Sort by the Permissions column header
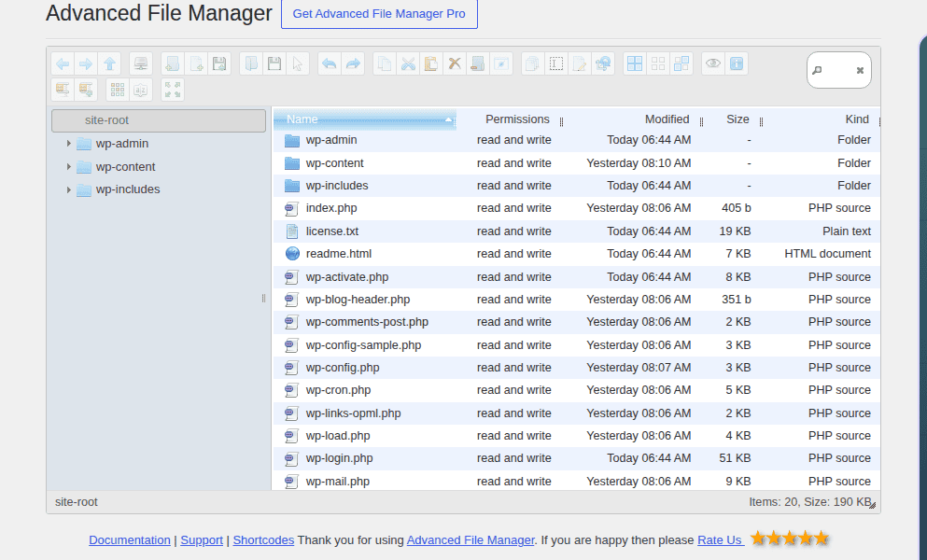 tap(517, 119)
